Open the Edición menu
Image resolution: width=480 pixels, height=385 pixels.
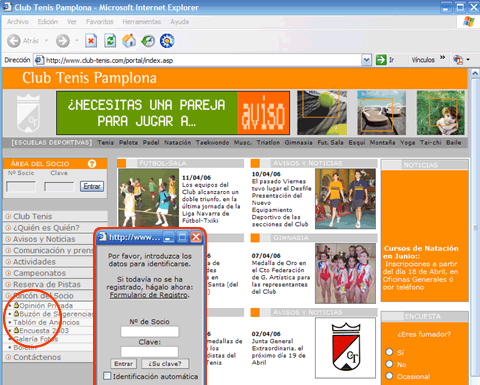(x=48, y=22)
